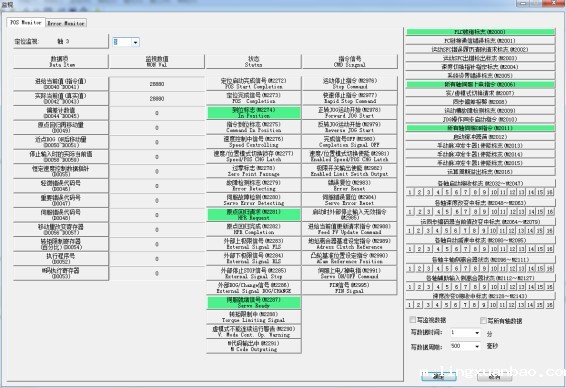
Task: Click the Forward JOG Start M2978 signal
Action: 349,113
